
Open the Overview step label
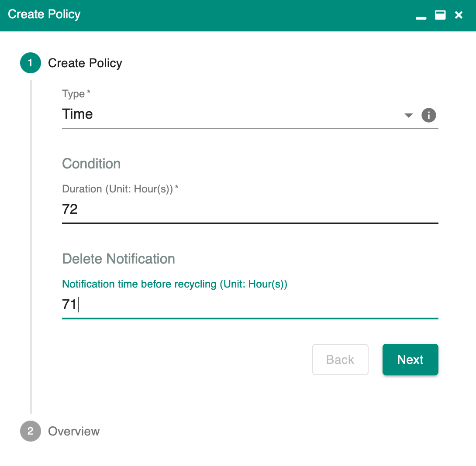tap(74, 431)
